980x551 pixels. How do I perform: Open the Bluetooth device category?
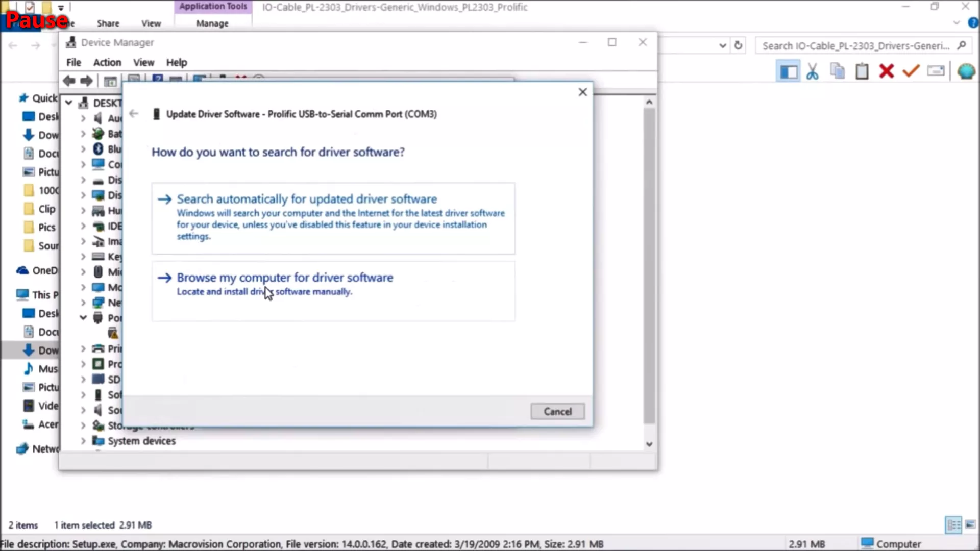pyautogui.click(x=107, y=149)
